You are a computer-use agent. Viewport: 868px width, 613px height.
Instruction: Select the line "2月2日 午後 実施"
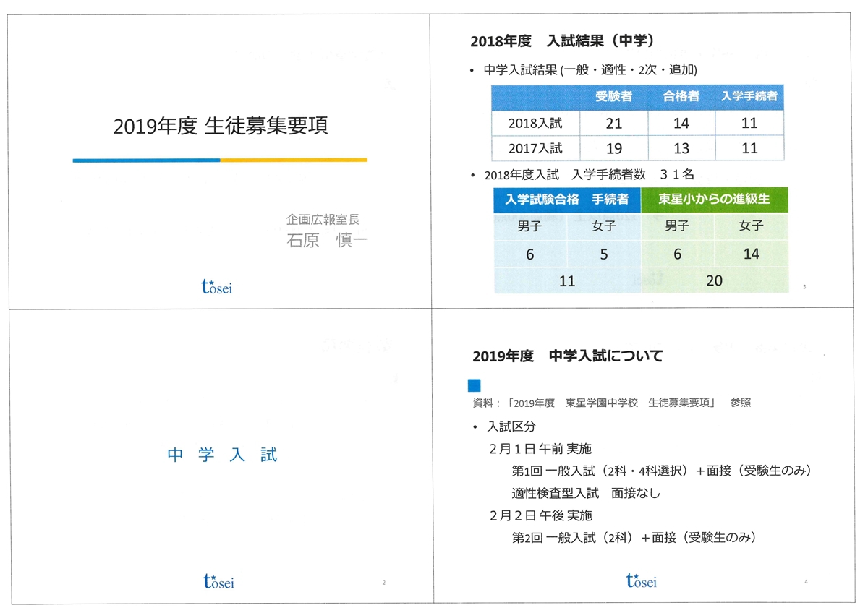540,515
